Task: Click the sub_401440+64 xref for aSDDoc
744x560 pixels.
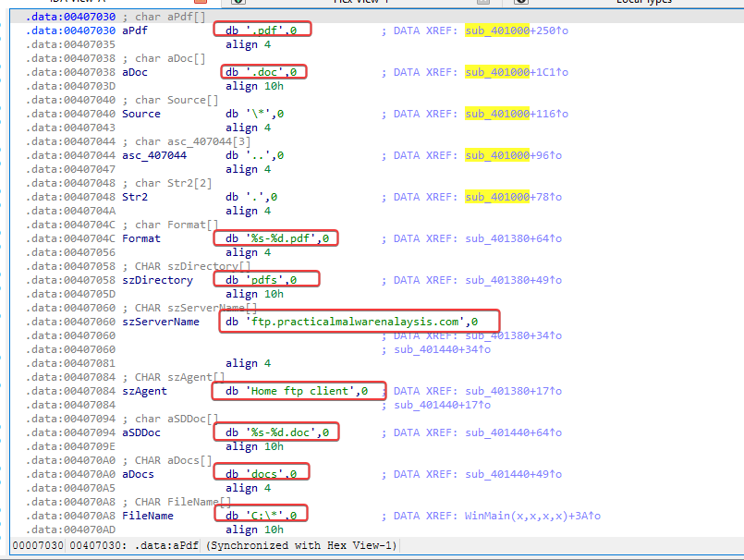Action: click(x=513, y=432)
